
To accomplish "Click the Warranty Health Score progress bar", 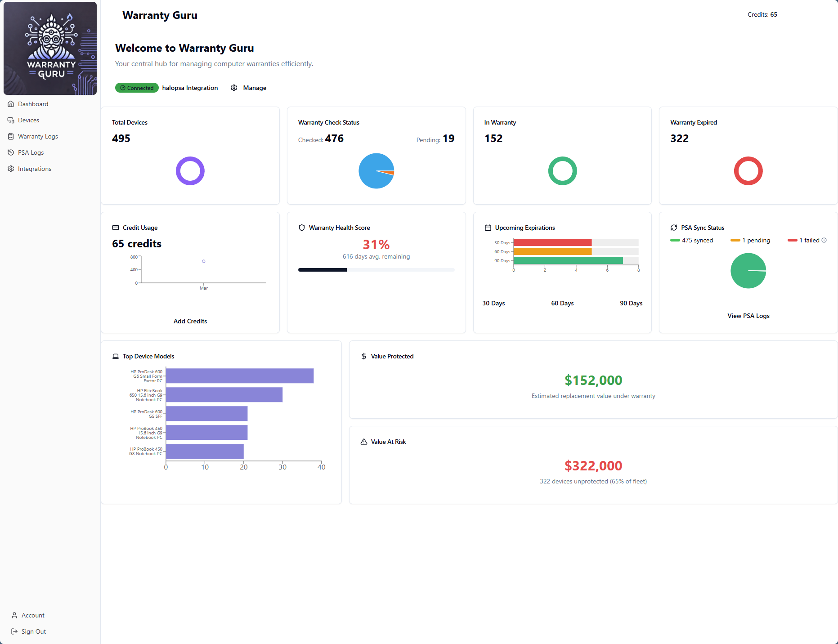I will 376,270.
